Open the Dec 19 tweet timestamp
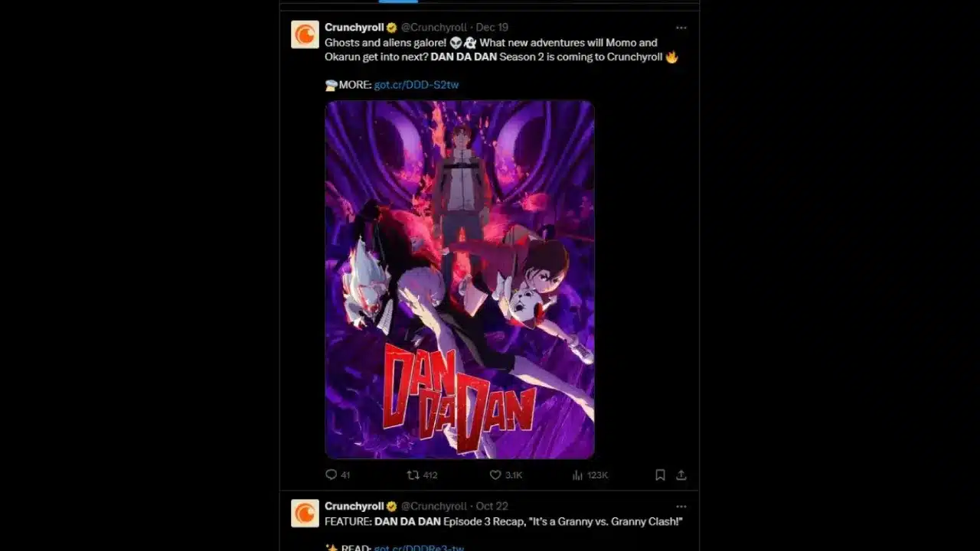980x551 pixels. [492, 28]
